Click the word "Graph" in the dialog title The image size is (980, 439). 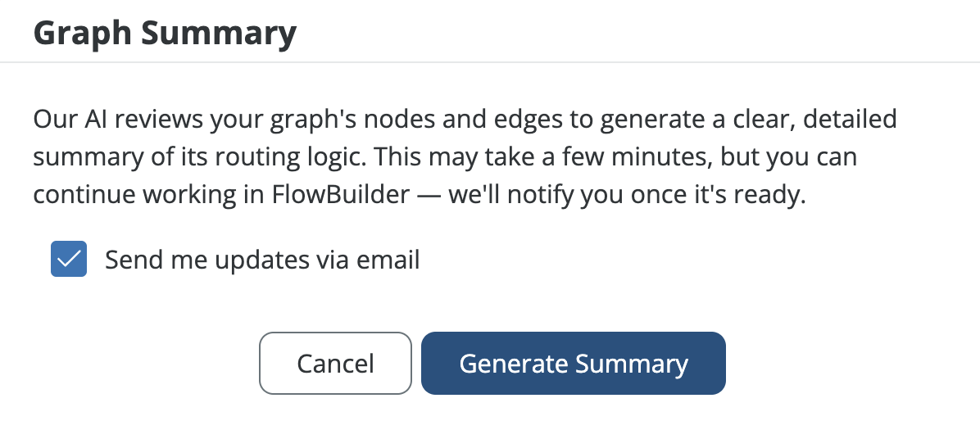tap(81, 34)
